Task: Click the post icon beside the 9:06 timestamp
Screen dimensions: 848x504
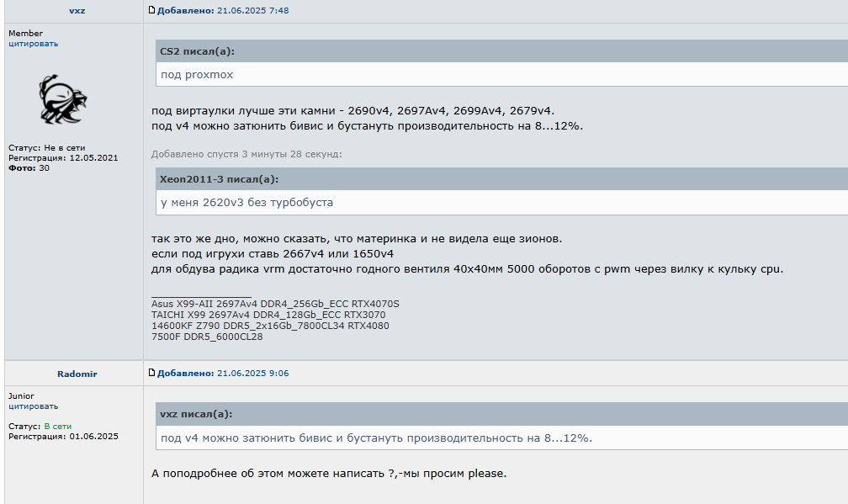Action: [x=151, y=373]
